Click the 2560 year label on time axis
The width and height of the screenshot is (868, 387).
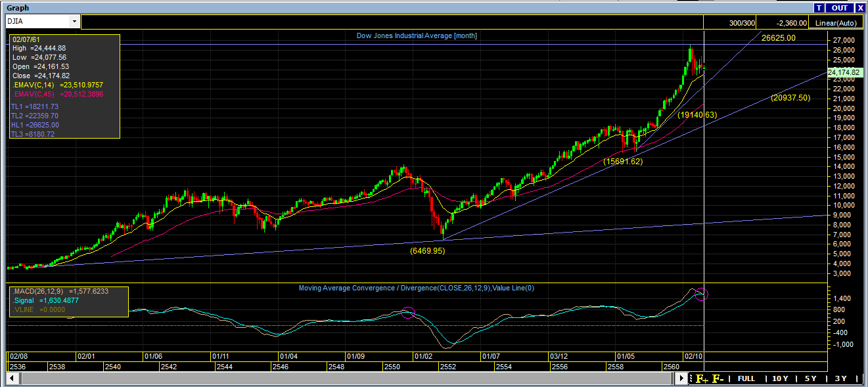(x=672, y=366)
